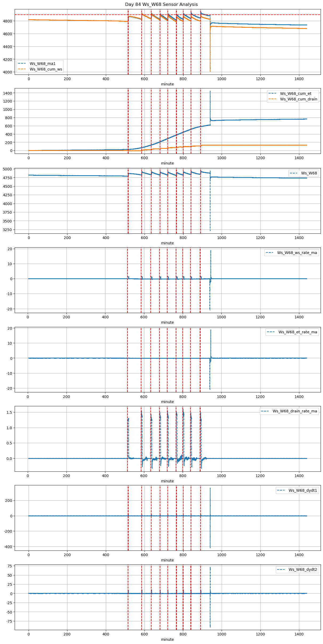Image resolution: width=323 pixels, height=644 pixels.
Task: Click the orange Ws_W68_cum_ws legend line sample
Action: (22, 69)
